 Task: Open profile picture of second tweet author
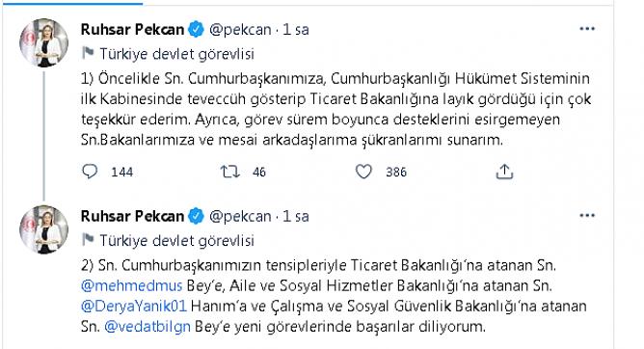pos(44,229)
